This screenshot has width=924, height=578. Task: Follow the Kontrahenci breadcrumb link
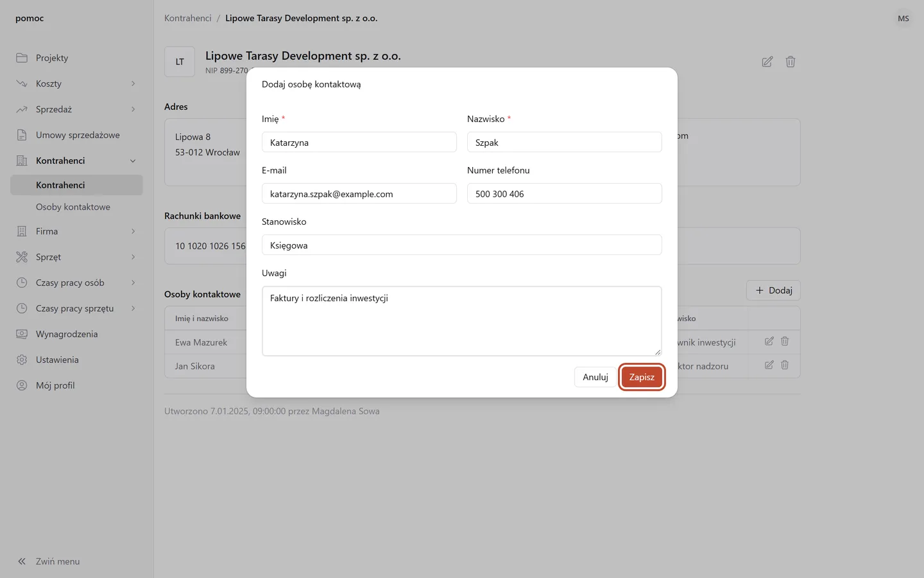(188, 18)
